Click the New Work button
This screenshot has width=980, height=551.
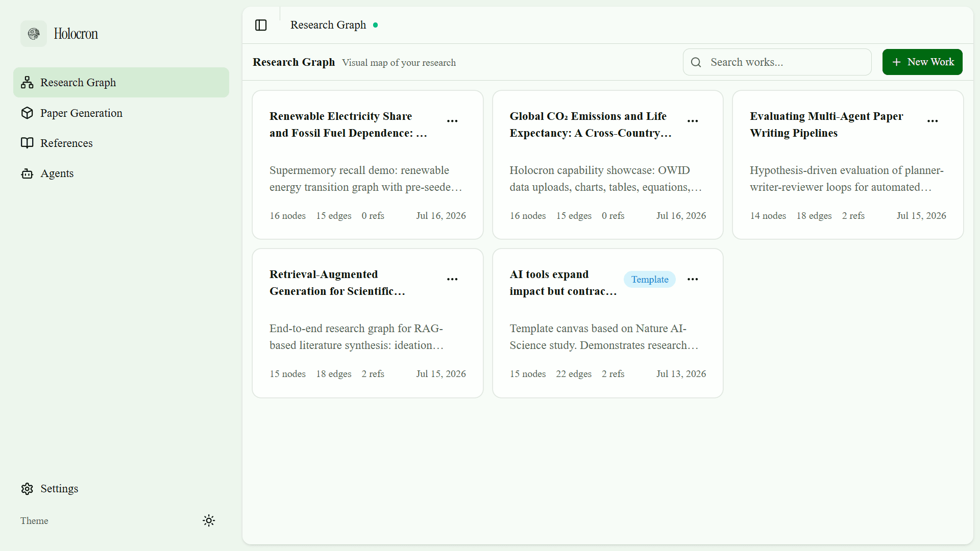click(x=922, y=62)
